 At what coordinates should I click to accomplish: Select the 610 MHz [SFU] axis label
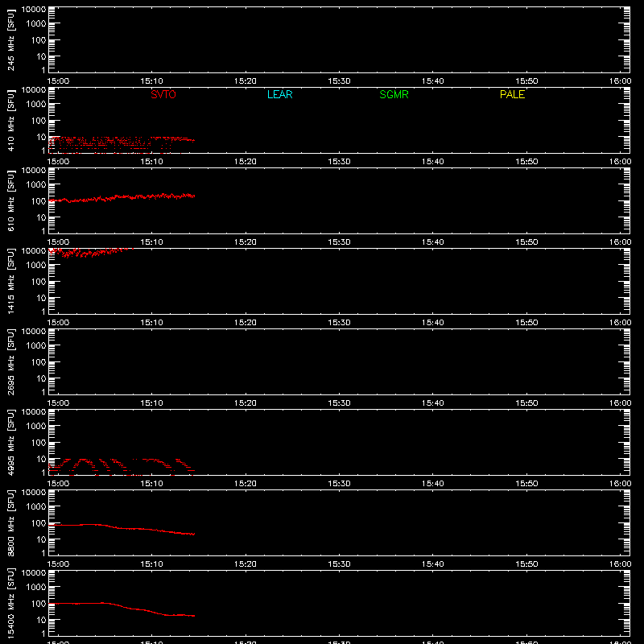point(10,200)
